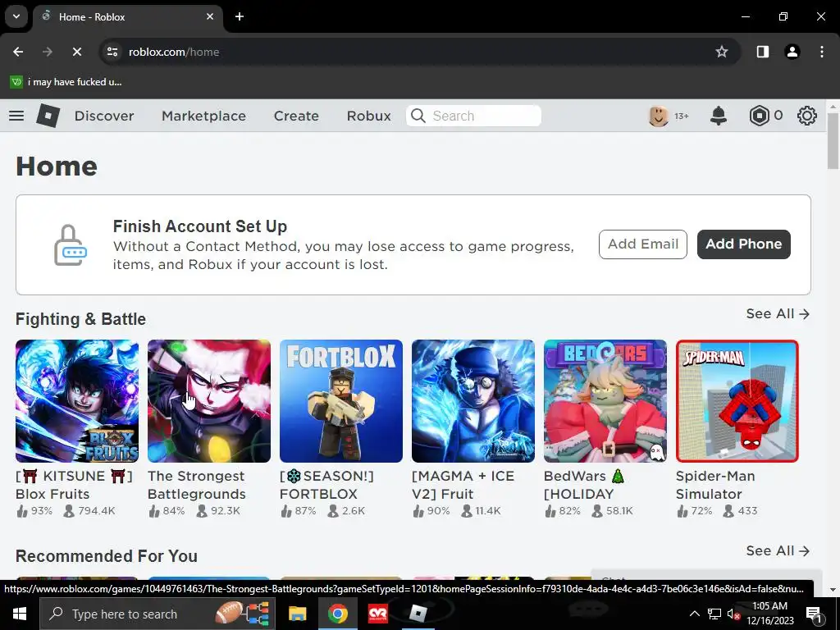Go to the Discover tab
Viewport: 840px width, 630px height.
[x=104, y=116]
